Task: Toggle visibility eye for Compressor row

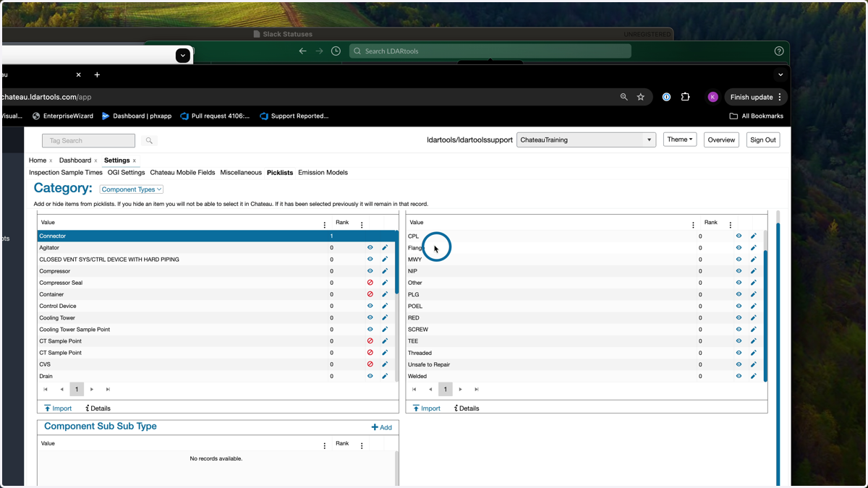Action: (x=370, y=271)
